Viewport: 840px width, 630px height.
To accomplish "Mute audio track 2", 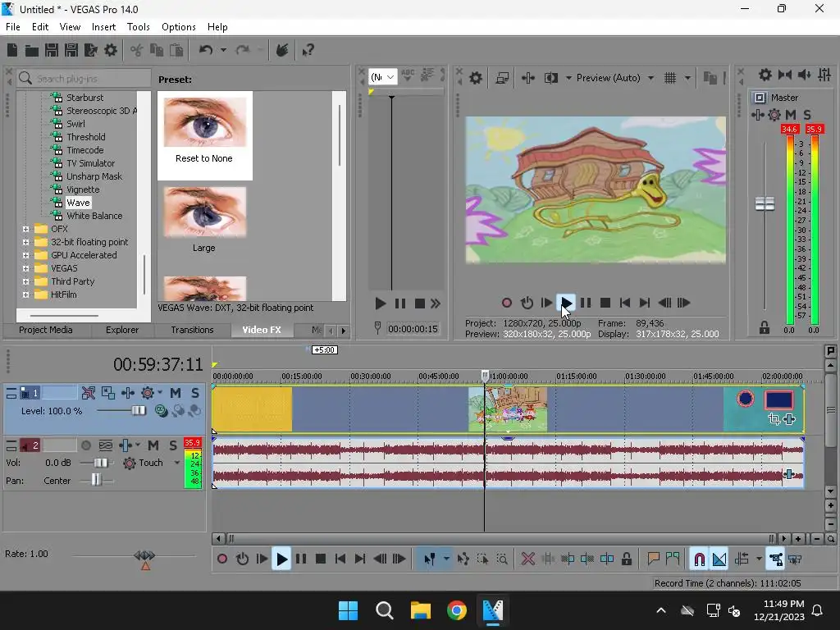I will 153,445.
